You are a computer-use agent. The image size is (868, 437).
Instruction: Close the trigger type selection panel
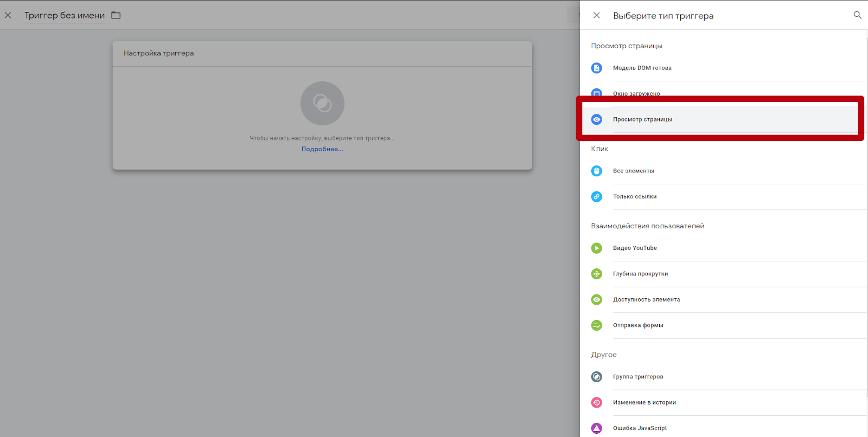click(596, 15)
